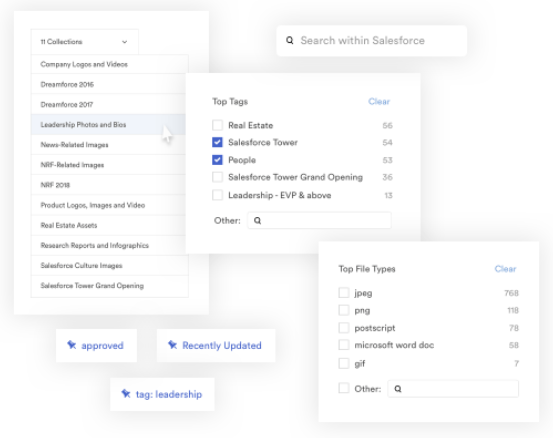
Task: Click the Recently Updated pinned search
Action: click(x=216, y=345)
